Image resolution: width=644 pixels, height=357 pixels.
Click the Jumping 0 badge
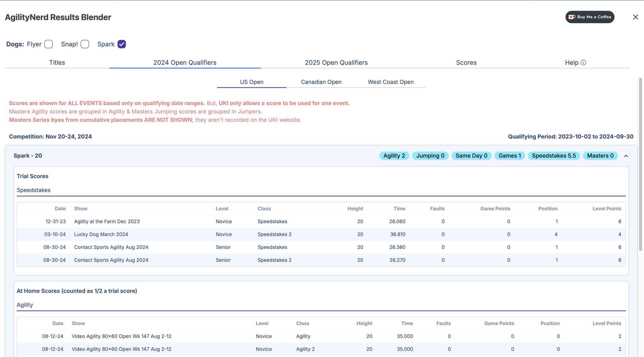click(430, 156)
